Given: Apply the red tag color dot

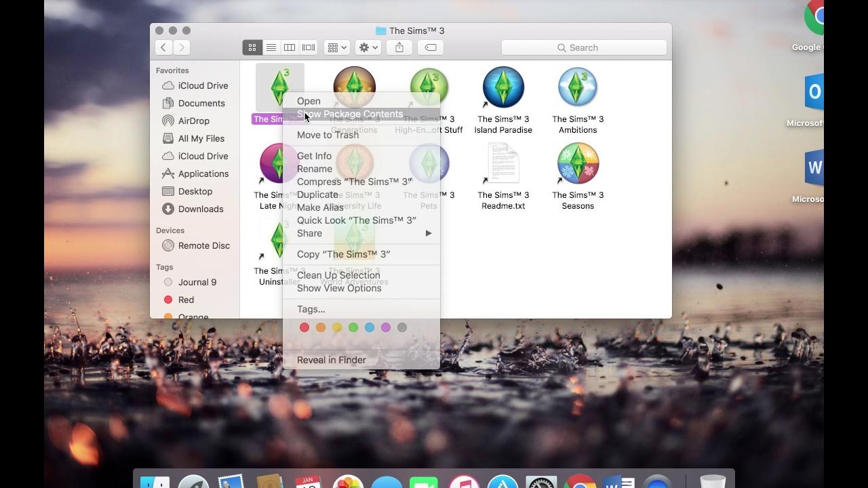Looking at the screenshot, I should pyautogui.click(x=304, y=327).
